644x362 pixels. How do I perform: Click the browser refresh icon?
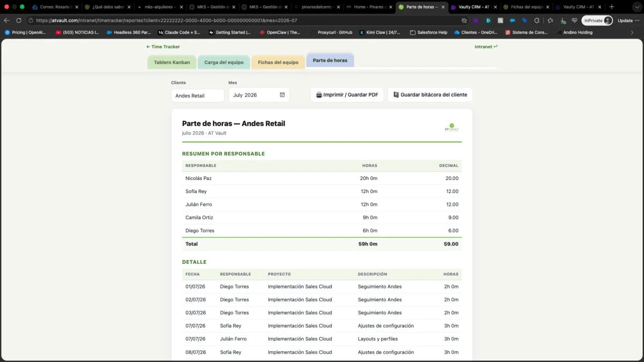point(19,20)
